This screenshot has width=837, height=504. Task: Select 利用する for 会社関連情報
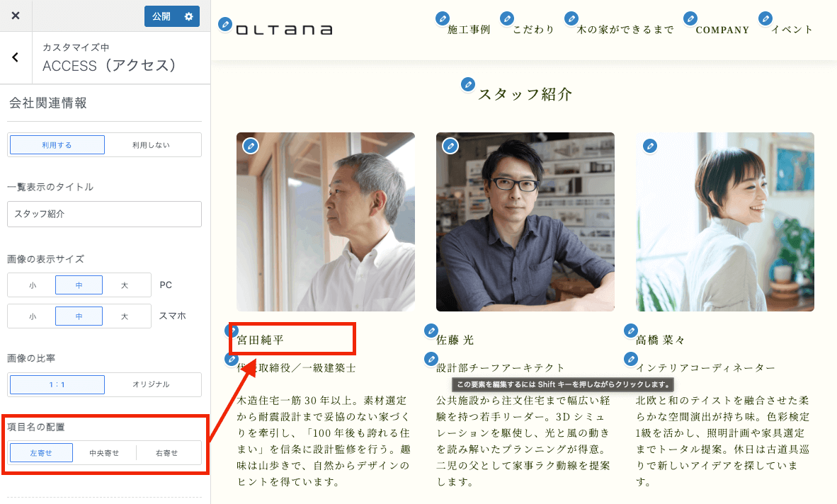click(x=57, y=145)
